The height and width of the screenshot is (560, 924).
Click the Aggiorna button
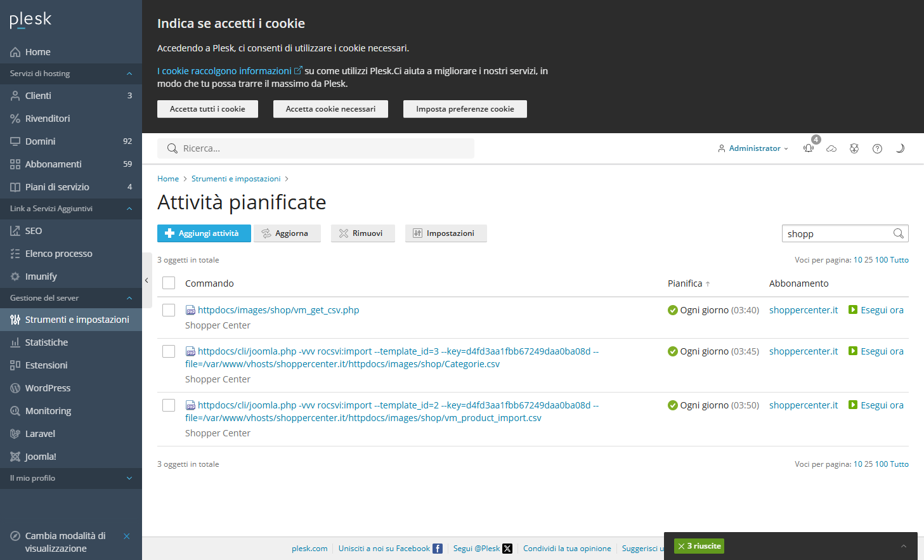[x=287, y=233]
